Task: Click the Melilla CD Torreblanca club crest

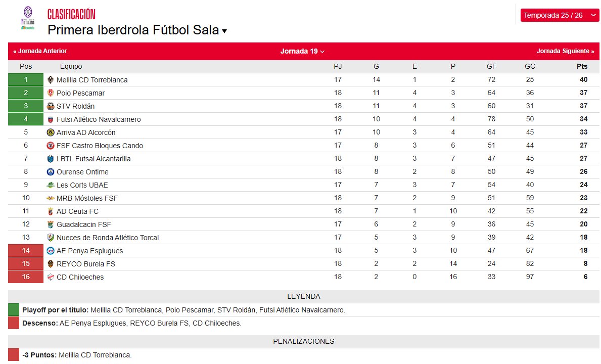Action: (x=51, y=79)
